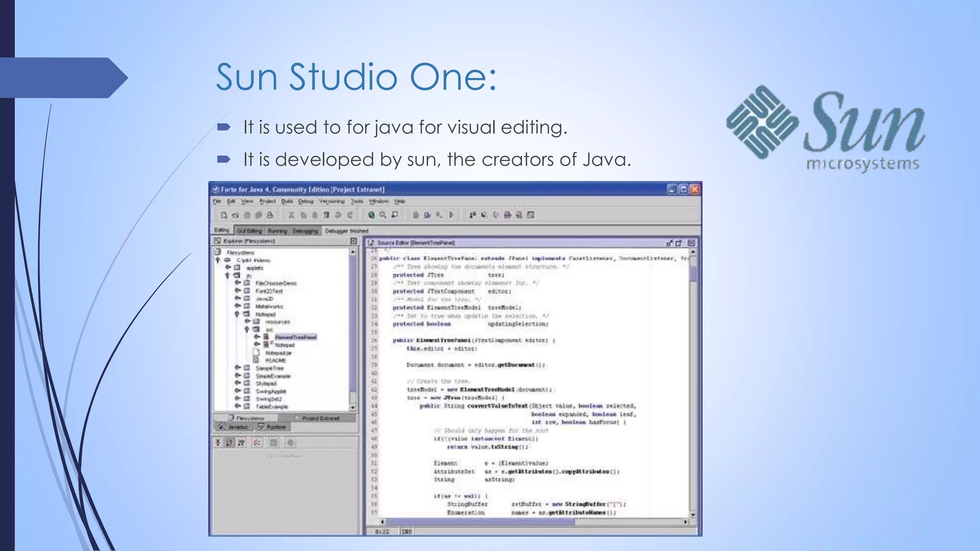Screen dimensions: 980x551
Task: Click the red debugger toolbar icon
Action: (508, 215)
